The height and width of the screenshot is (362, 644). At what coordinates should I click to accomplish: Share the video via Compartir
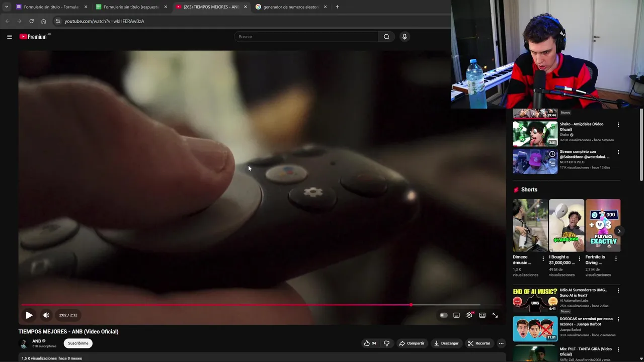point(412,343)
